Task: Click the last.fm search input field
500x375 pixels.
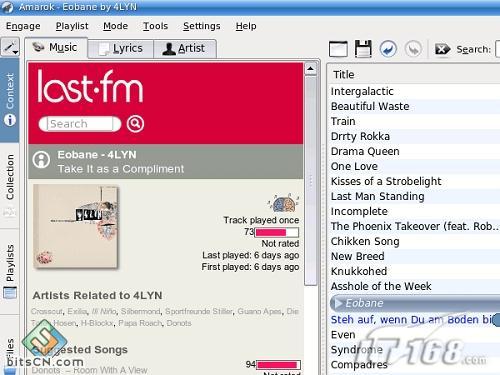Action: [80, 124]
